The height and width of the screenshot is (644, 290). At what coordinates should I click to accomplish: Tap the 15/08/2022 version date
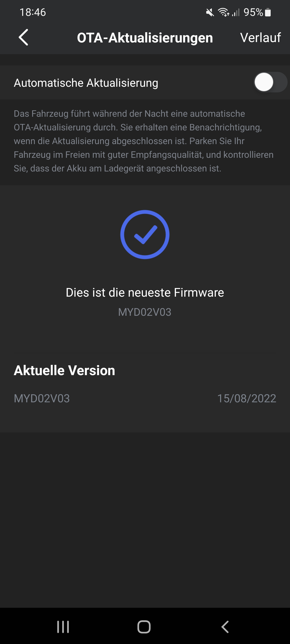pos(247,398)
